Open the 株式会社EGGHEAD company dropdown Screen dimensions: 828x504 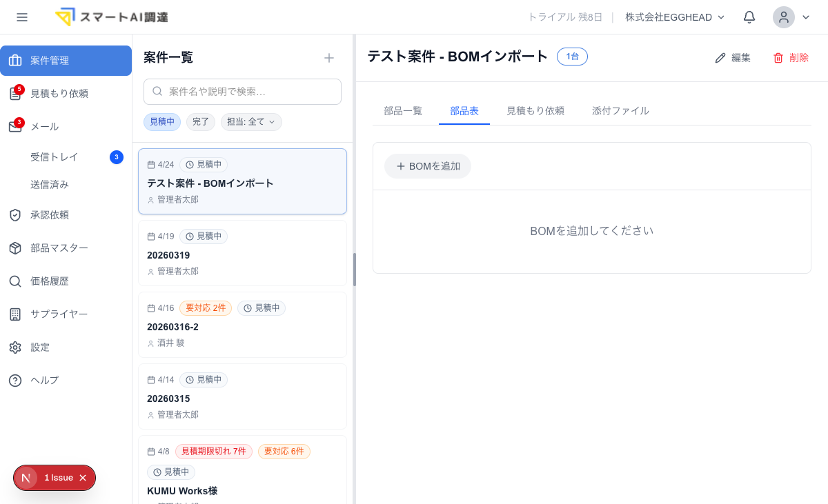pos(675,17)
